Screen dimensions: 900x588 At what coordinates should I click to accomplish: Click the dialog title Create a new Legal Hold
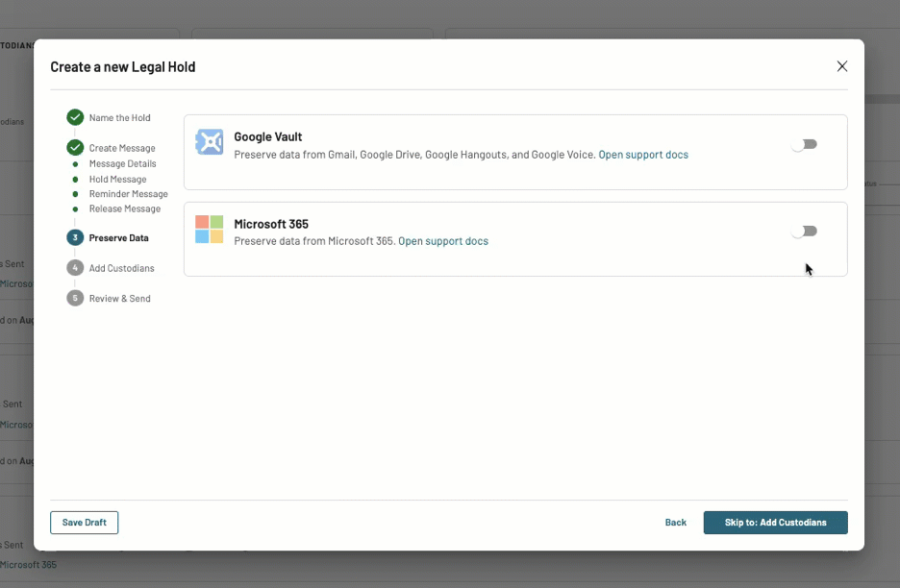tap(123, 67)
